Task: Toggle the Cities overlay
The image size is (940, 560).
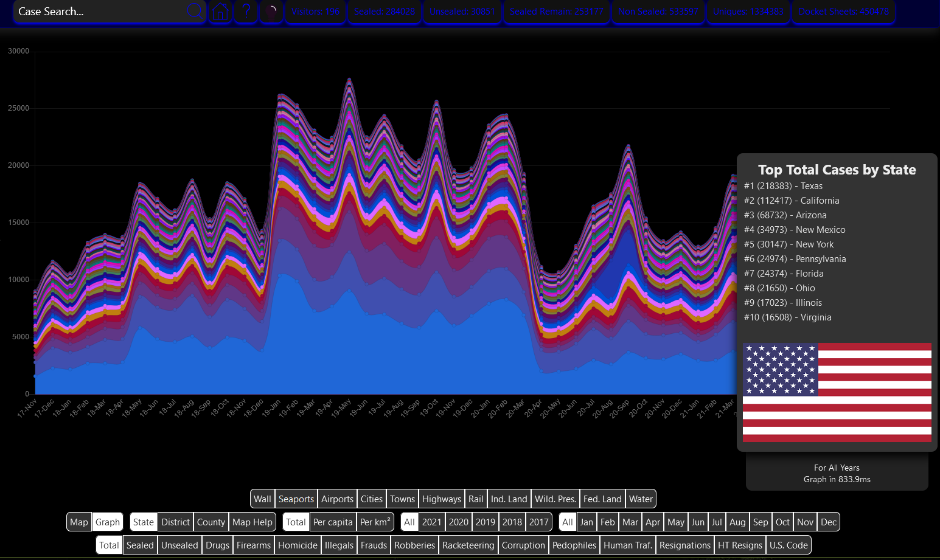Action: click(x=372, y=499)
